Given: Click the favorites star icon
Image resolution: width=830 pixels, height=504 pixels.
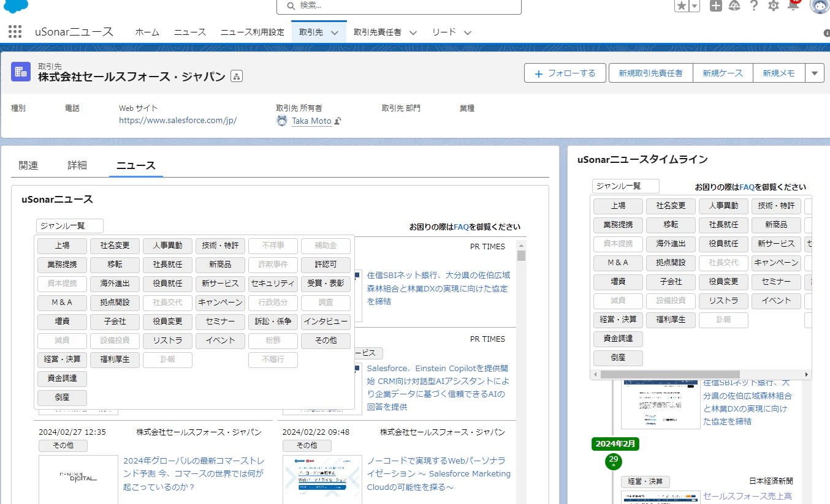Looking at the screenshot, I should point(682,6).
